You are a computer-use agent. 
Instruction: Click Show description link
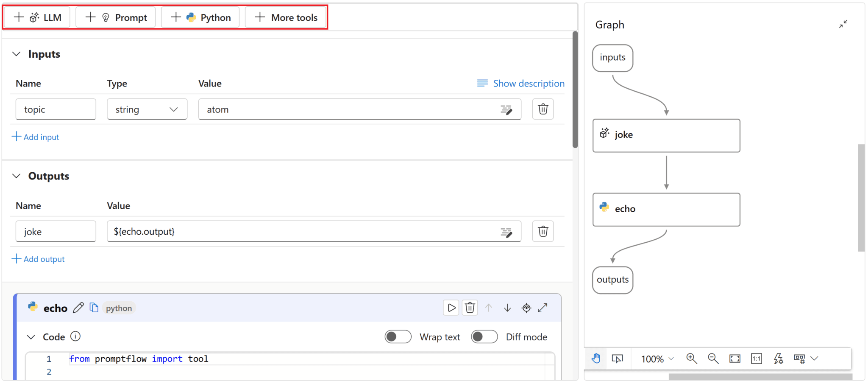(x=520, y=84)
